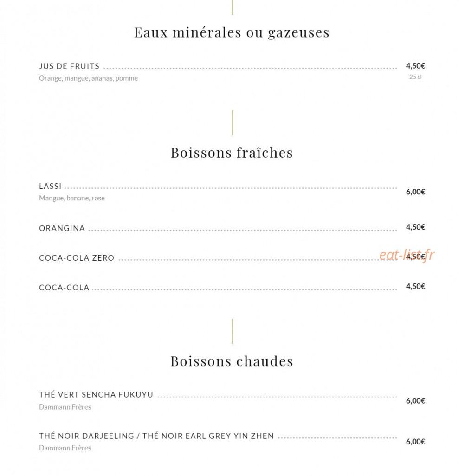Click the Coca-Cola 4,50€ price
The image size is (459, 476).
pyautogui.click(x=415, y=287)
